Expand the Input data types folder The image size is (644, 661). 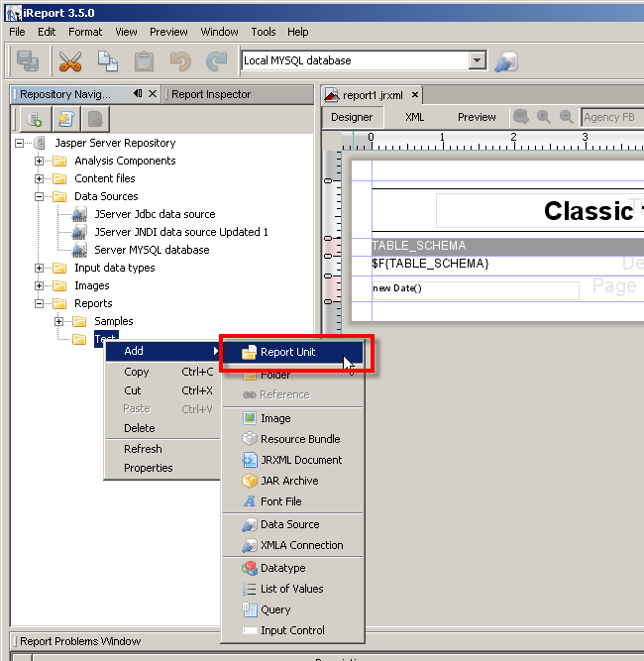(39, 269)
